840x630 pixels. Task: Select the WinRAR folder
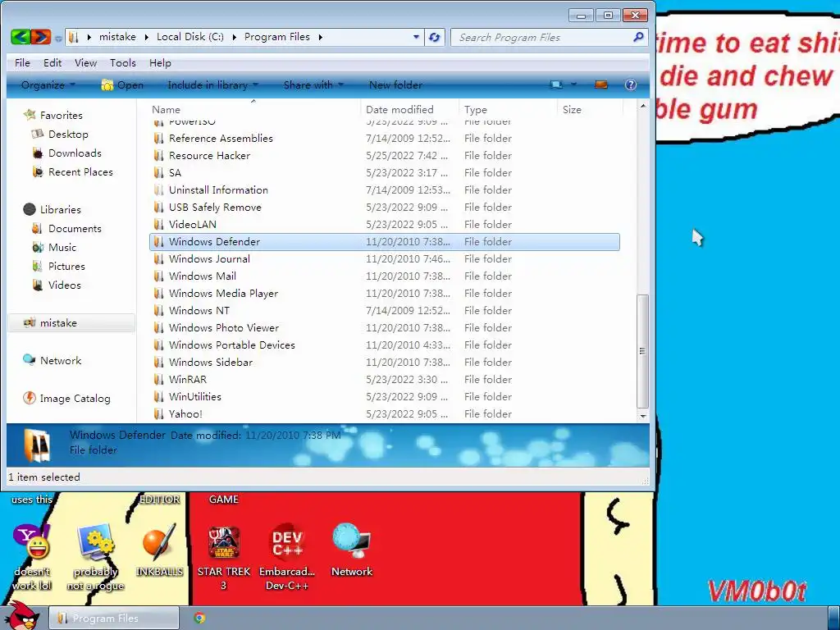tap(384, 379)
